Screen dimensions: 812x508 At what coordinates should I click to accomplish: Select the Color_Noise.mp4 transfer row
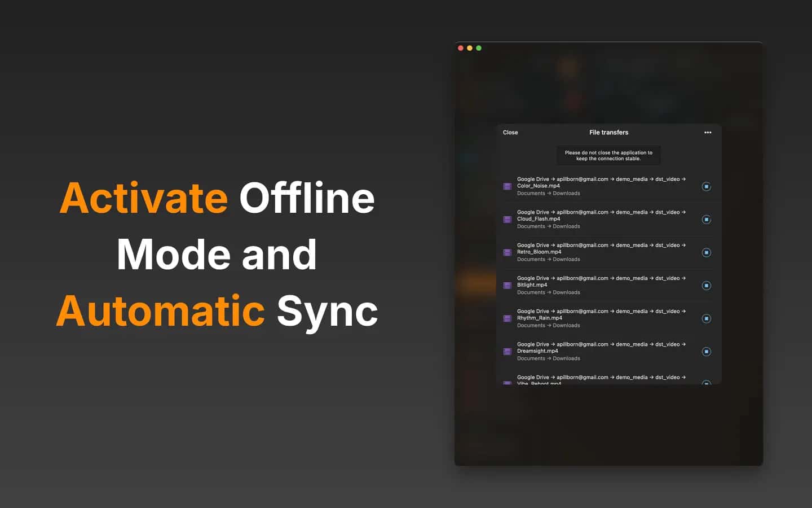(x=609, y=186)
